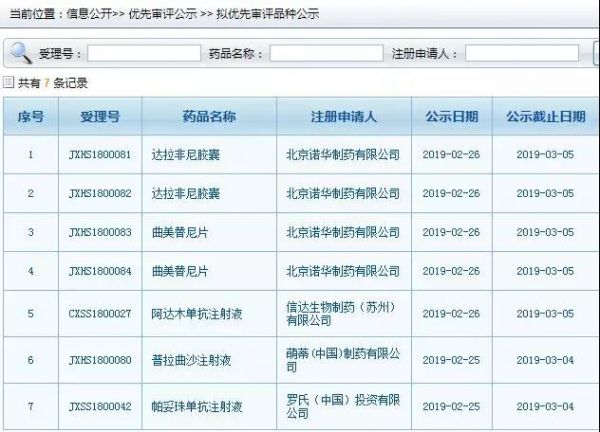
Task: Sort by the 公示日期 column header
Action: [x=451, y=117]
